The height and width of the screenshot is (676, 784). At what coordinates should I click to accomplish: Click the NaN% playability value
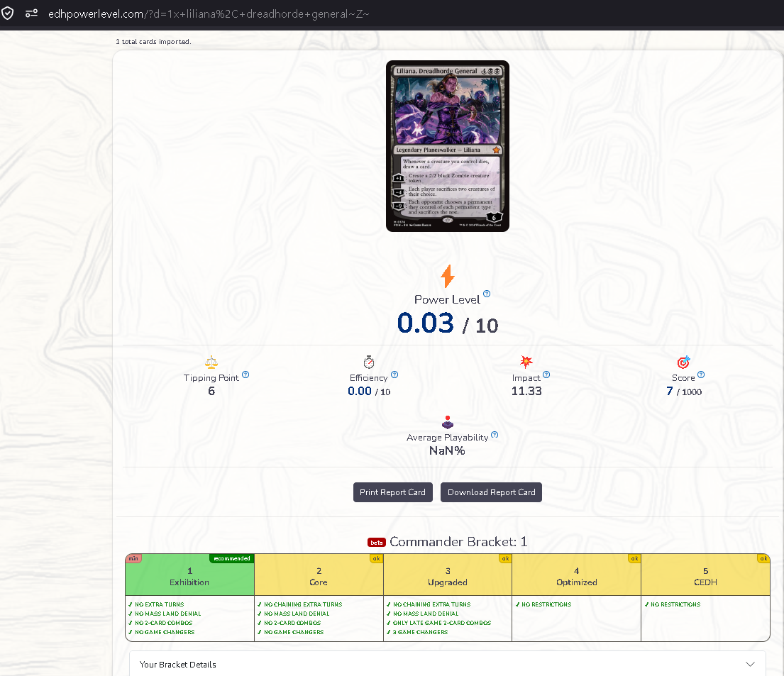(448, 450)
